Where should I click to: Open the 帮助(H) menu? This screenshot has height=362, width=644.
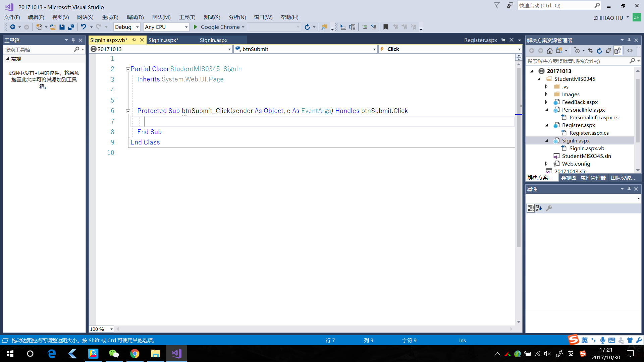point(290,17)
